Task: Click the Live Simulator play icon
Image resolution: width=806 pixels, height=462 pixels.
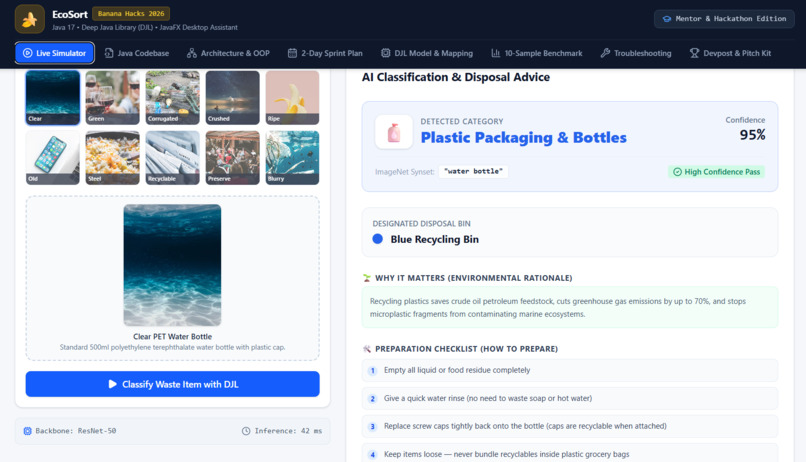Action: (28, 53)
